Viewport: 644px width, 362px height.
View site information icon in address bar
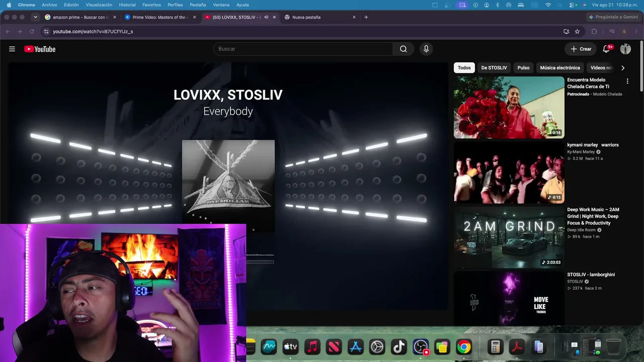tap(46, 31)
